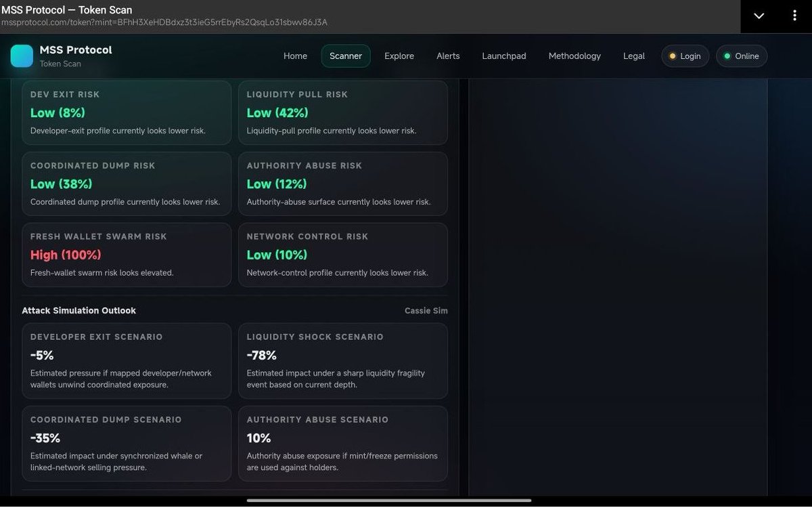The image size is (812, 508).
Task: Click the MSS Protocol brand title
Action: coord(76,50)
